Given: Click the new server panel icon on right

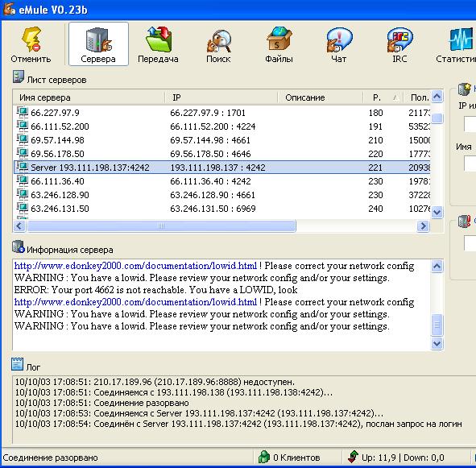Looking at the screenshot, I should point(465,89).
